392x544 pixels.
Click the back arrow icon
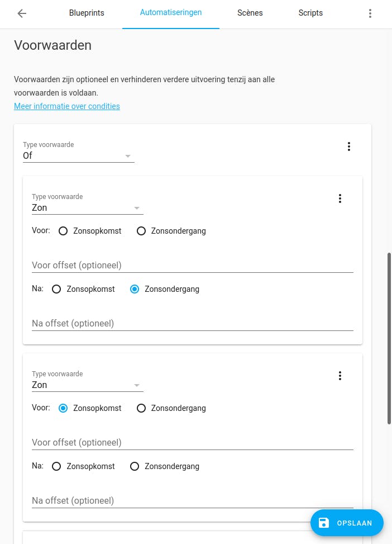tap(22, 13)
